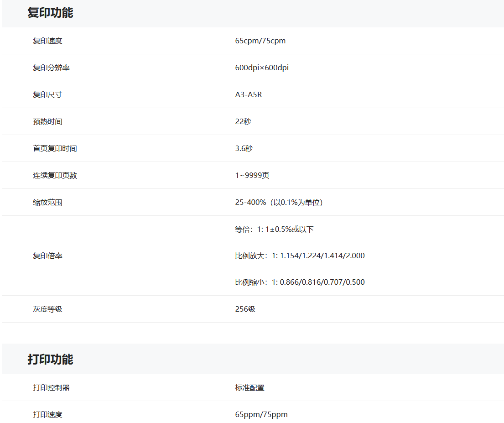
Task: Click the 1~9999页 continuous copy value
Action: click(x=252, y=175)
